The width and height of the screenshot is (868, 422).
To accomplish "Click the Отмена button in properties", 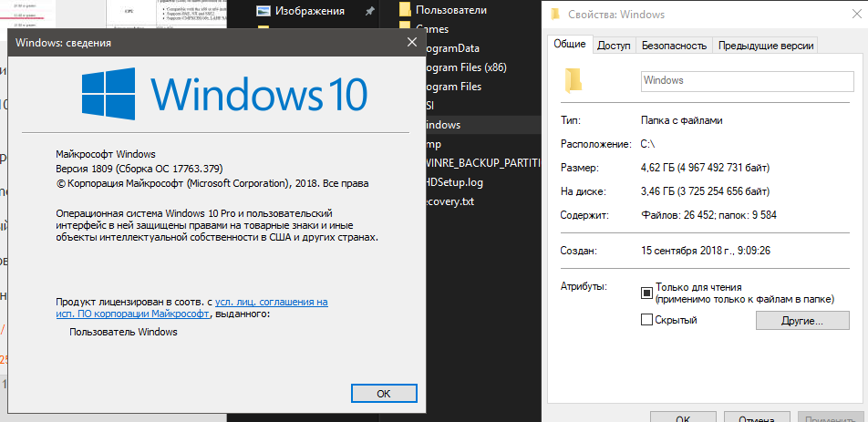I will click(757, 418).
